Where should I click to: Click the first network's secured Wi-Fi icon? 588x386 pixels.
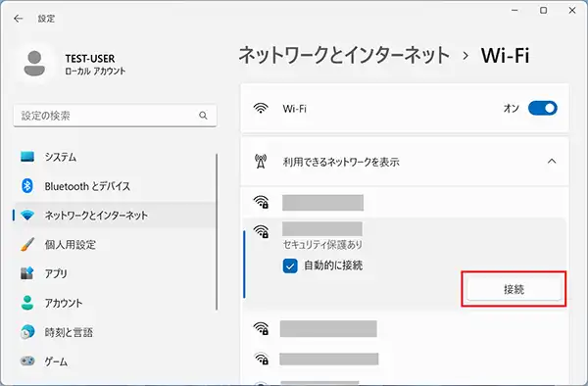coord(261,202)
